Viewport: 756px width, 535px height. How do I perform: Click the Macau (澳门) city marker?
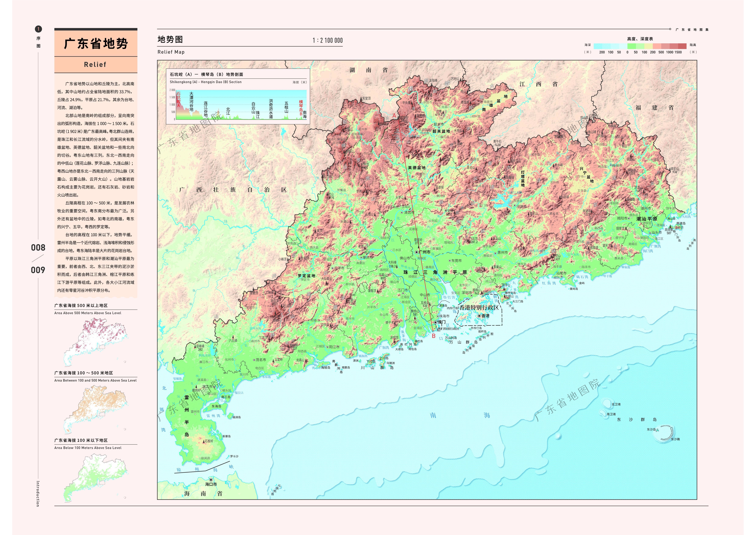(435, 322)
